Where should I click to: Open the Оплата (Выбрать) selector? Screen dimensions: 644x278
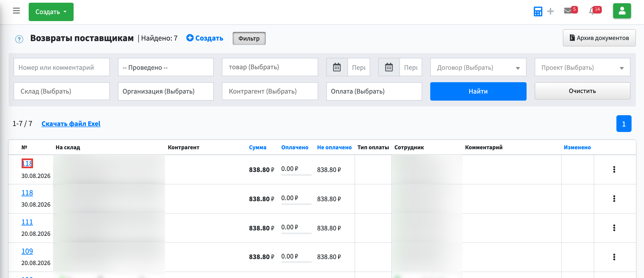point(374,91)
